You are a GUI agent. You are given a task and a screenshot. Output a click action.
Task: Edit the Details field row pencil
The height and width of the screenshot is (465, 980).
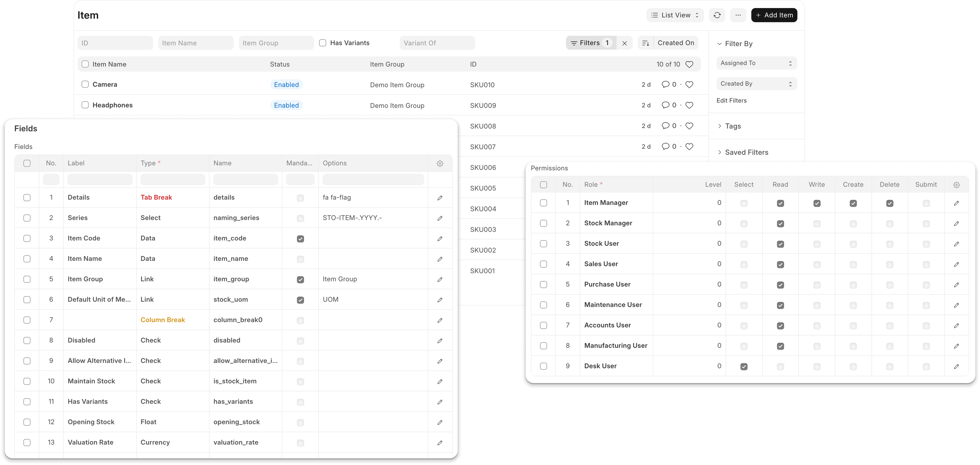pyautogui.click(x=440, y=198)
